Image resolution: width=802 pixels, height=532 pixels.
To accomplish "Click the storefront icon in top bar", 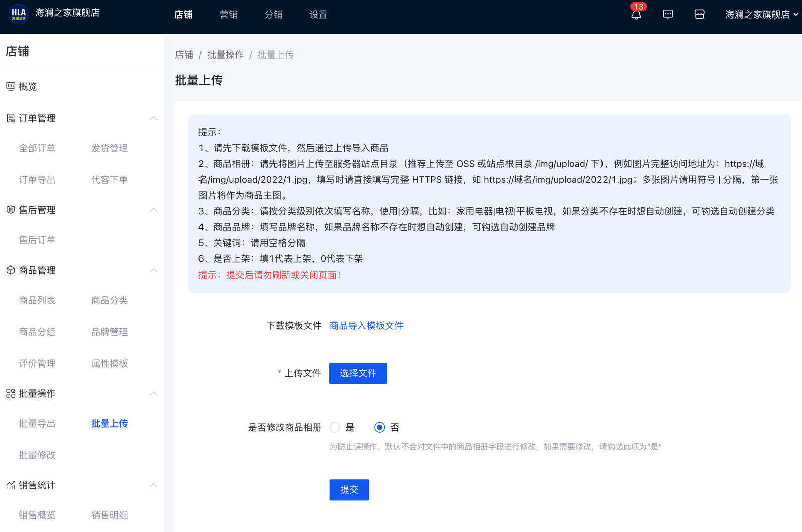I will tap(699, 15).
